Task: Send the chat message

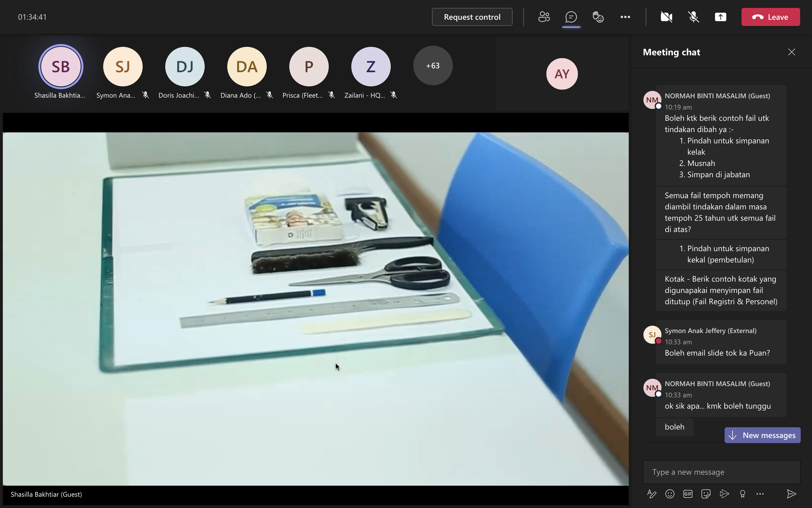Action: 791,494
